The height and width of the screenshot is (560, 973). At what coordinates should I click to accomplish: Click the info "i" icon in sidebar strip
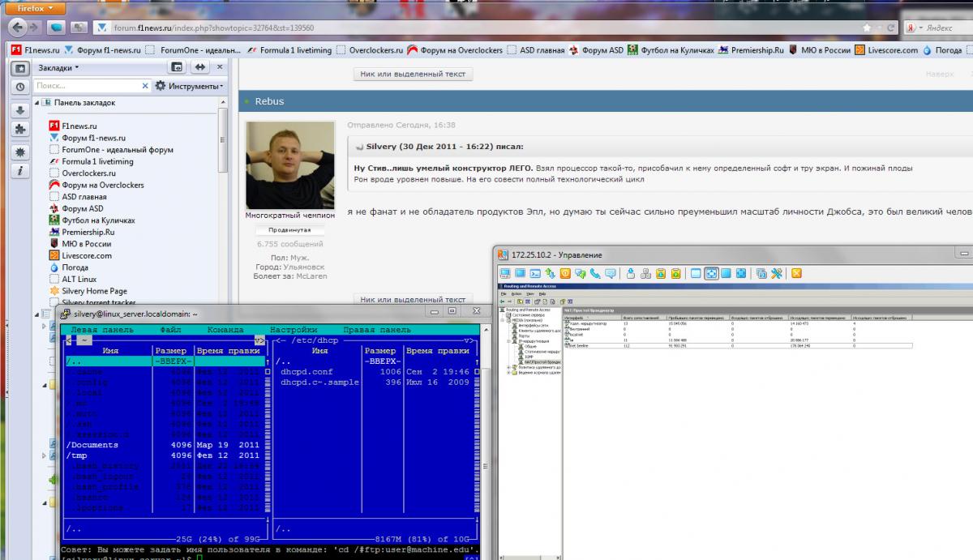click(20, 171)
